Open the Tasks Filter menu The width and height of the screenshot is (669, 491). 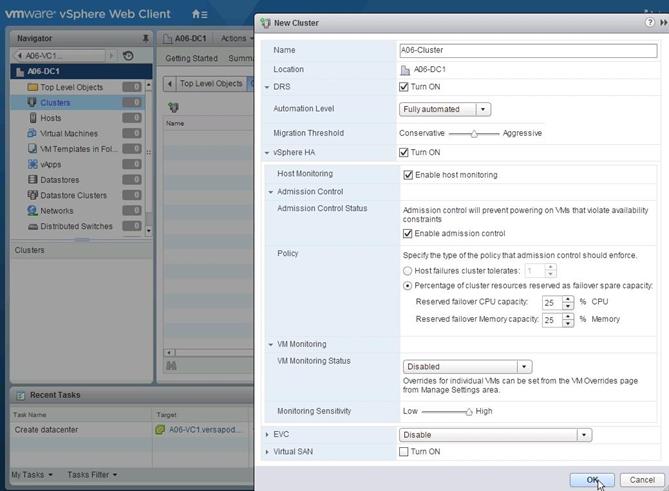click(92, 475)
